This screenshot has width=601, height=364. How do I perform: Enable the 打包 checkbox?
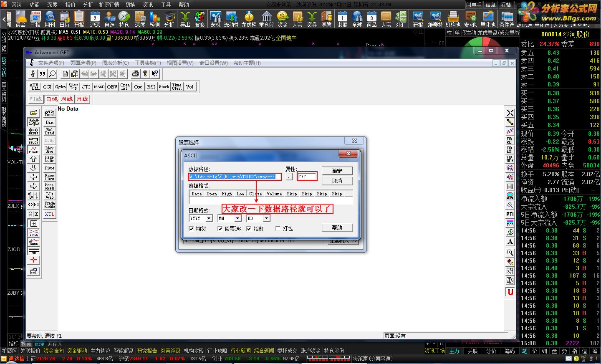[278, 229]
